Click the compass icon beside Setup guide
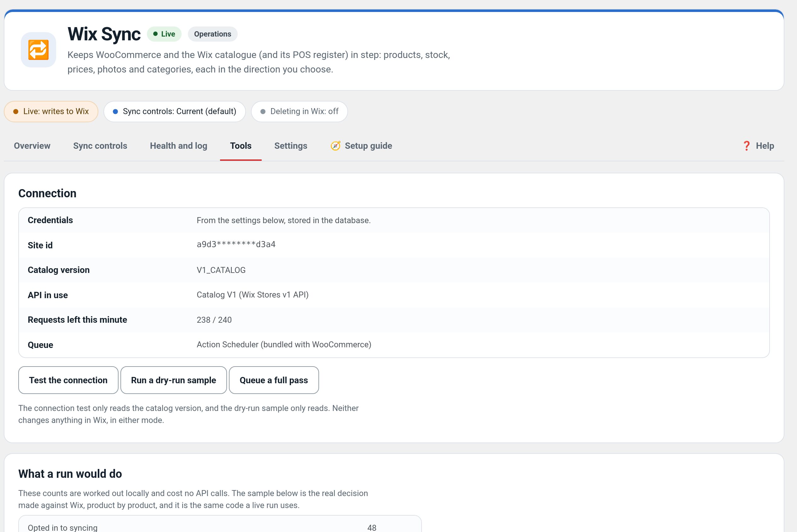 coord(335,146)
